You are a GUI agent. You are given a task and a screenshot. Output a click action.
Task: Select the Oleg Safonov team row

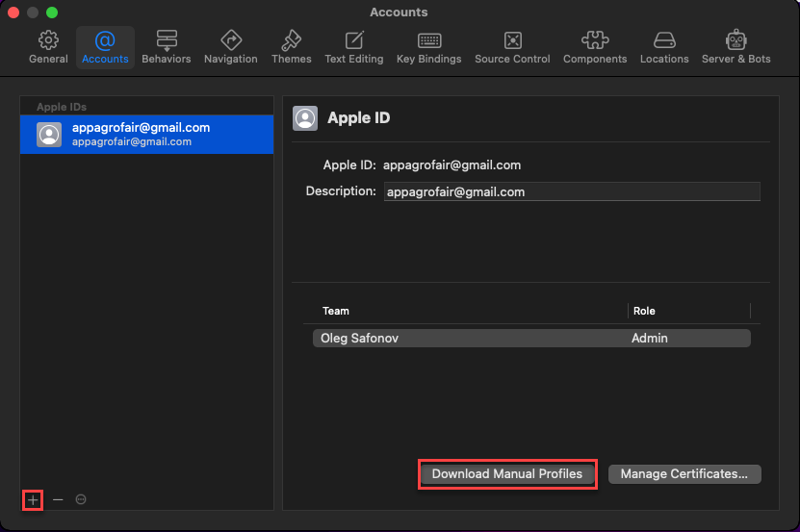[x=531, y=339]
